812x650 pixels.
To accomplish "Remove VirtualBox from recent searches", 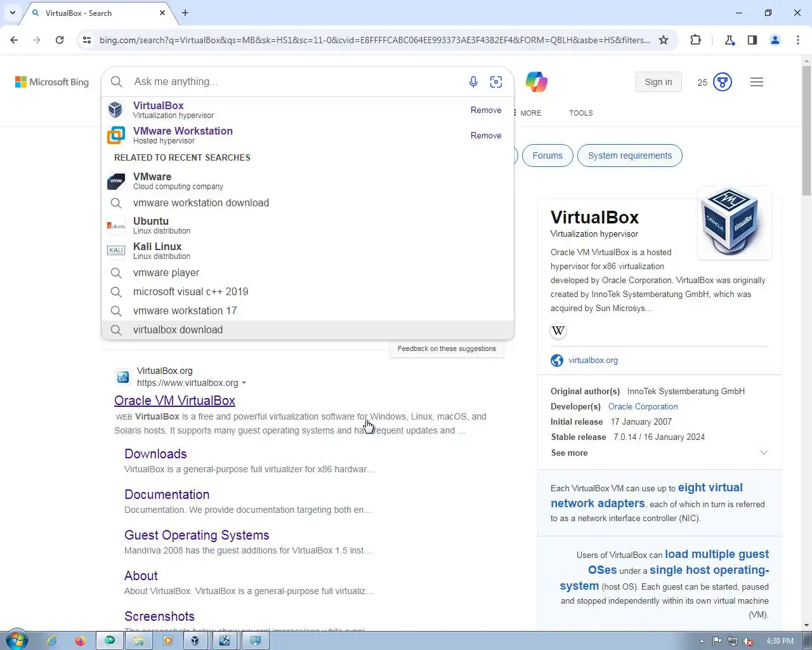I will (x=486, y=110).
